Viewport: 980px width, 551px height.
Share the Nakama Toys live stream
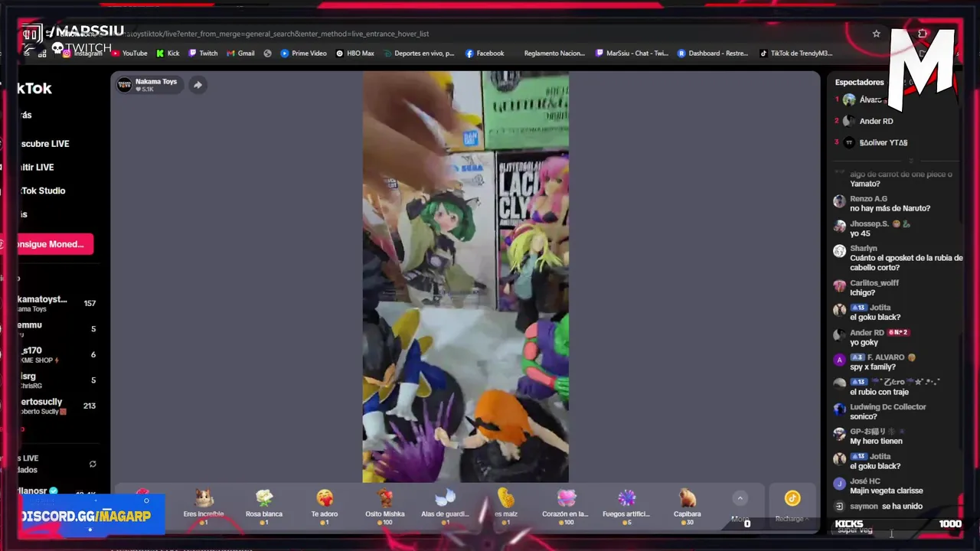(x=198, y=85)
